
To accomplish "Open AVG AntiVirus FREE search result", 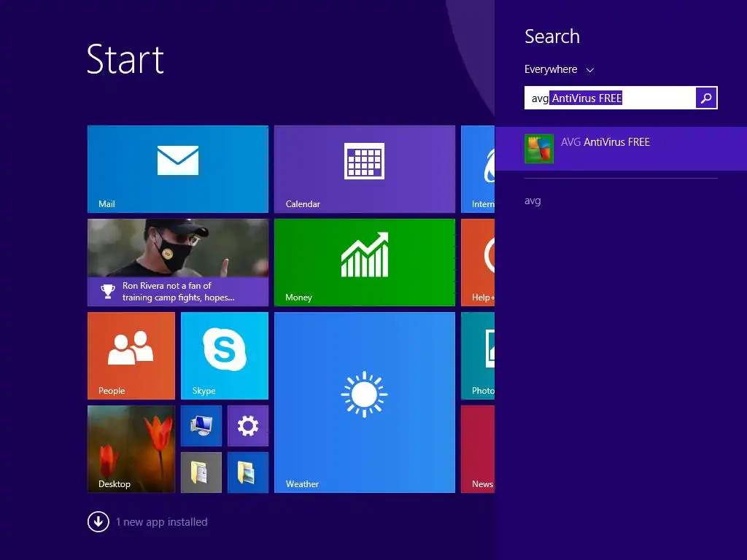I will 621,149.
